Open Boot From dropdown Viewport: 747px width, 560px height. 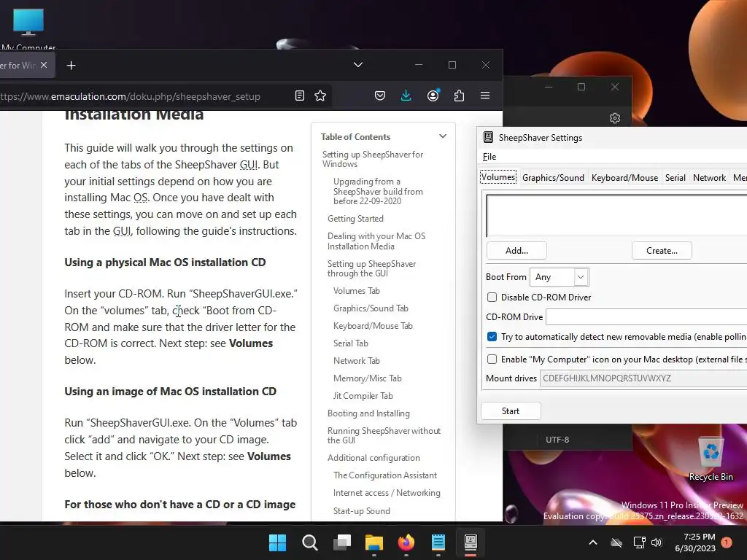[x=560, y=276]
